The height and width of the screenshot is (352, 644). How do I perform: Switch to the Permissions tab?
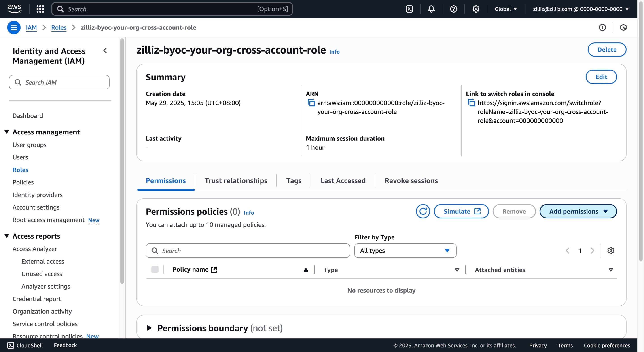click(166, 180)
